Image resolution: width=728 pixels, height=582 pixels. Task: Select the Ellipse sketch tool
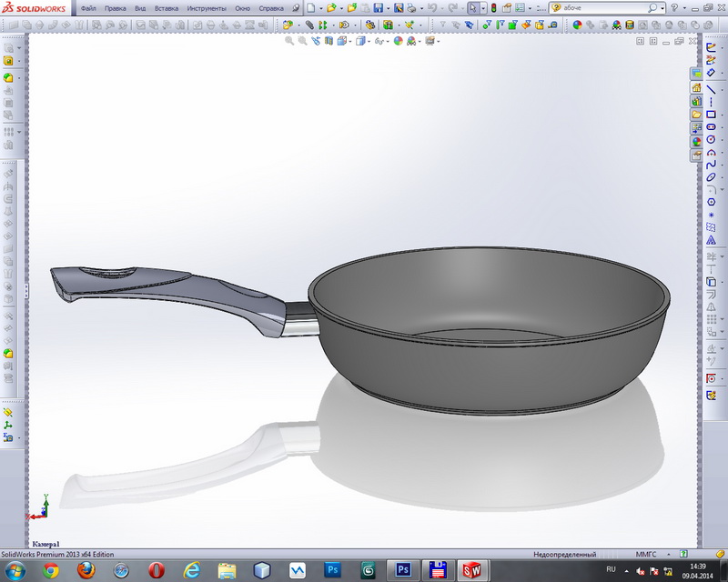(x=711, y=176)
